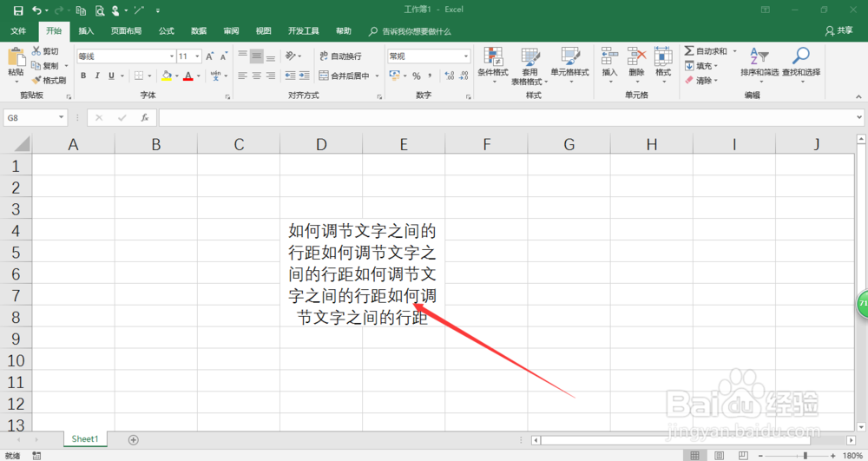868x461 pixels.
Task: Save the workbook with the floppy icon
Action: 18,10
